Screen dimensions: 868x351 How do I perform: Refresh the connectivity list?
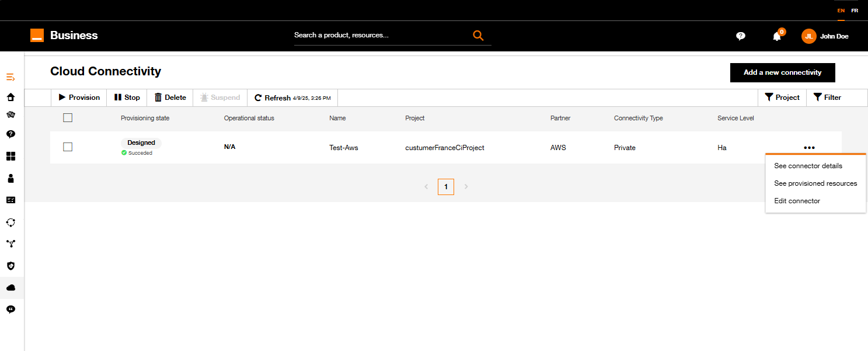click(292, 98)
